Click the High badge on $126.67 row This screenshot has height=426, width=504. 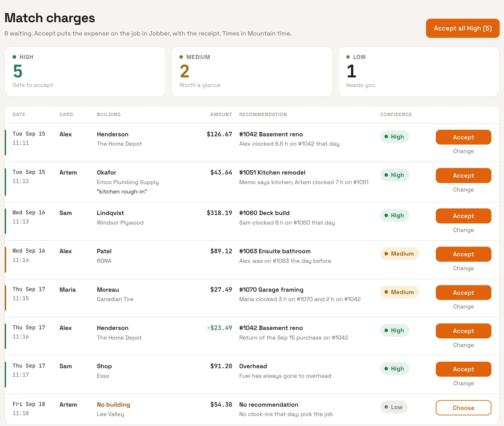click(395, 137)
